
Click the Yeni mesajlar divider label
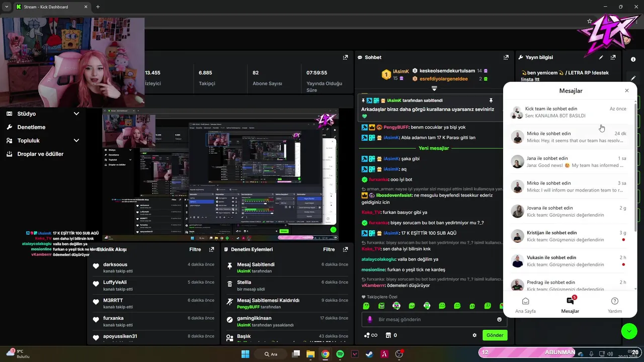[434, 148]
